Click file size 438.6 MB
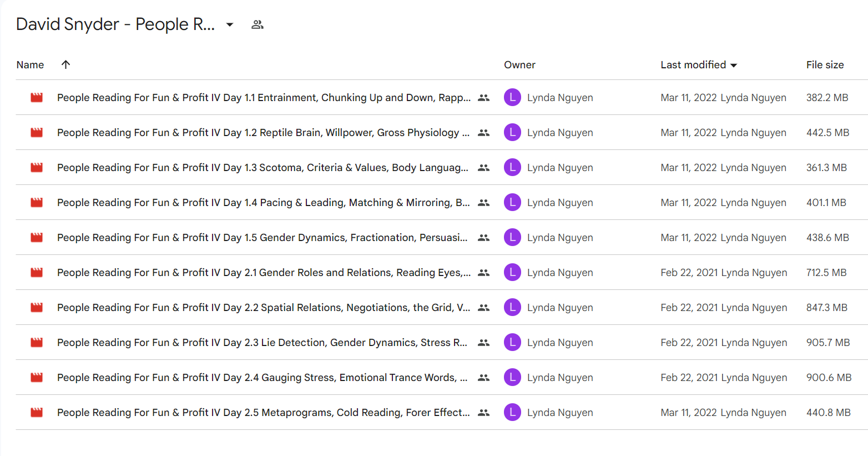Image resolution: width=868 pixels, height=456 pixels. pyautogui.click(x=827, y=238)
